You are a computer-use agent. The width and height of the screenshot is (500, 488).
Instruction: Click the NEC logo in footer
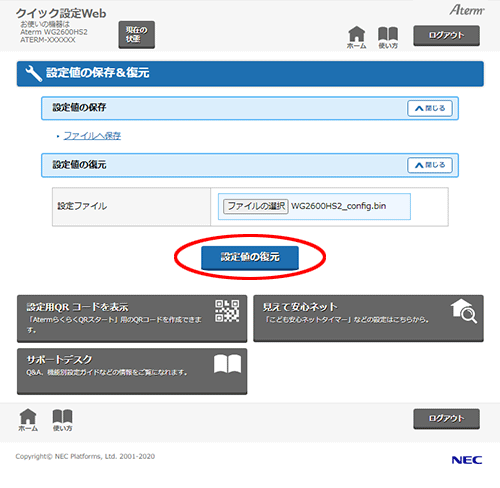pos(467,460)
